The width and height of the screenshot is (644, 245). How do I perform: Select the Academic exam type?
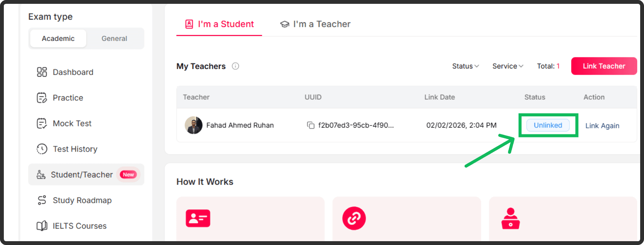click(58, 38)
